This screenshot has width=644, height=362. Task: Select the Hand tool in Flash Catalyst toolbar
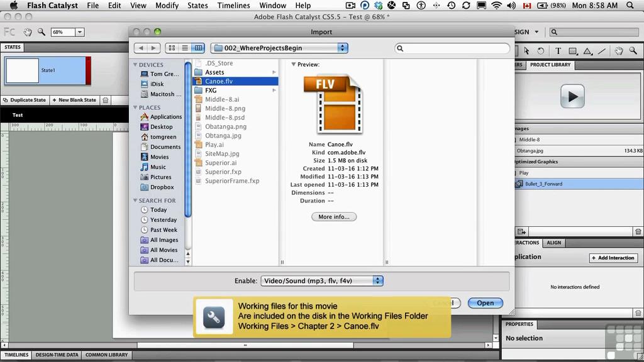click(28, 32)
